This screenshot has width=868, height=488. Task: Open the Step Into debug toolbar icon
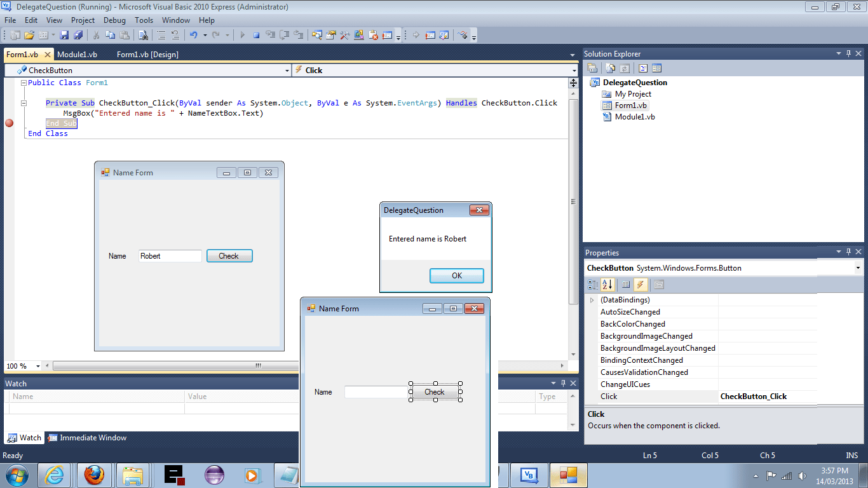coord(271,36)
